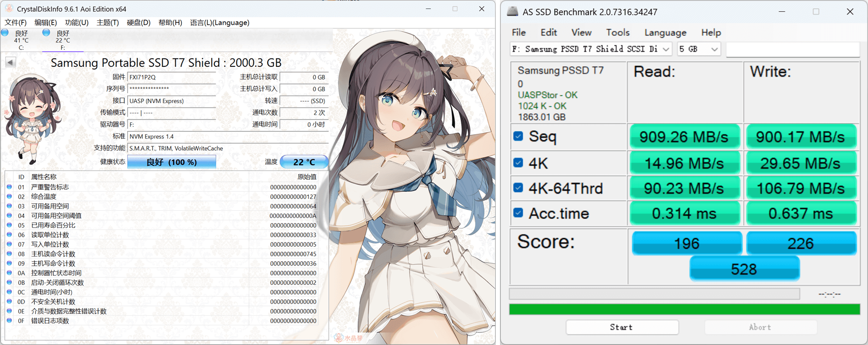Image resolution: width=868 pixels, height=345 pixels.
Task: Open Edit menu in AS SSD Benchmark
Action: coord(549,32)
